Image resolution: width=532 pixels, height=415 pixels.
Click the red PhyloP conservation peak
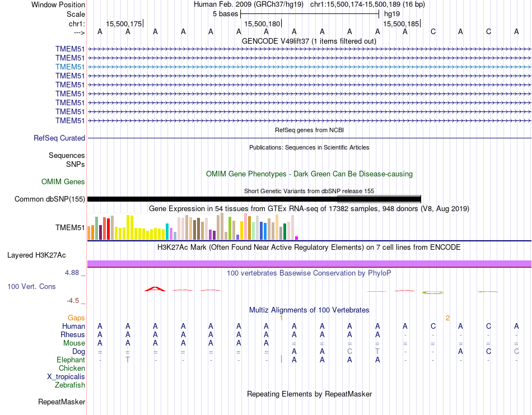pos(155,289)
